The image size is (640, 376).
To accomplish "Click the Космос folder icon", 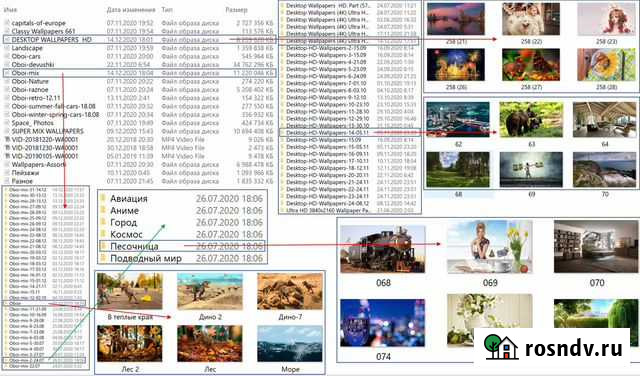I will [x=104, y=234].
